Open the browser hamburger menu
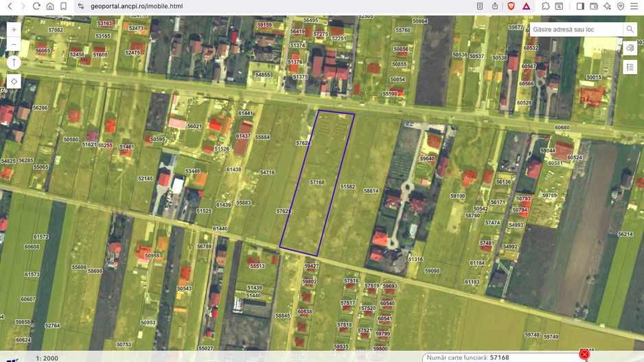 [634, 6]
